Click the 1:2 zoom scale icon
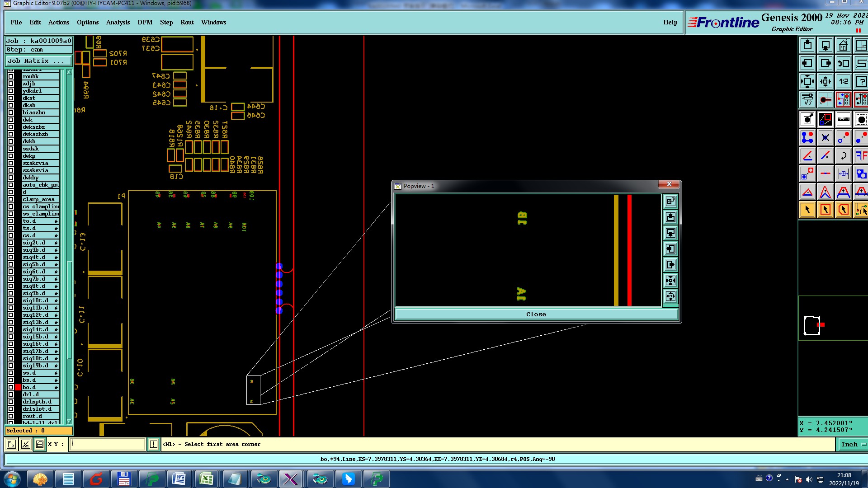 (x=843, y=82)
